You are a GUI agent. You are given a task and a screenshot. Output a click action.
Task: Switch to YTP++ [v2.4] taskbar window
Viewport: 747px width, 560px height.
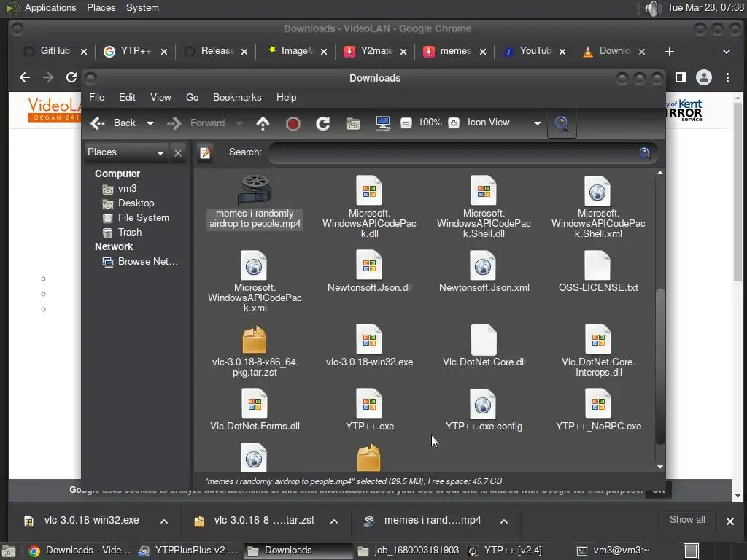506,551
